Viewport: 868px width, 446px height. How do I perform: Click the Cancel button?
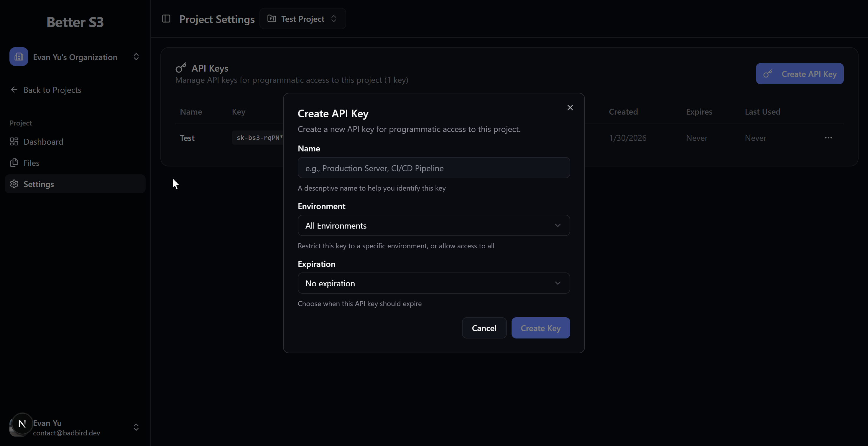coord(484,328)
